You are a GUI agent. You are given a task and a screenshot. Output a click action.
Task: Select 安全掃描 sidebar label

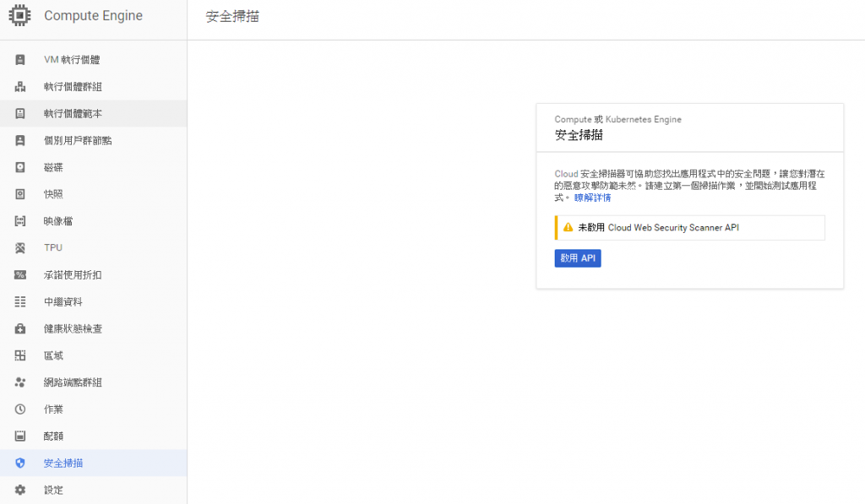coord(63,463)
